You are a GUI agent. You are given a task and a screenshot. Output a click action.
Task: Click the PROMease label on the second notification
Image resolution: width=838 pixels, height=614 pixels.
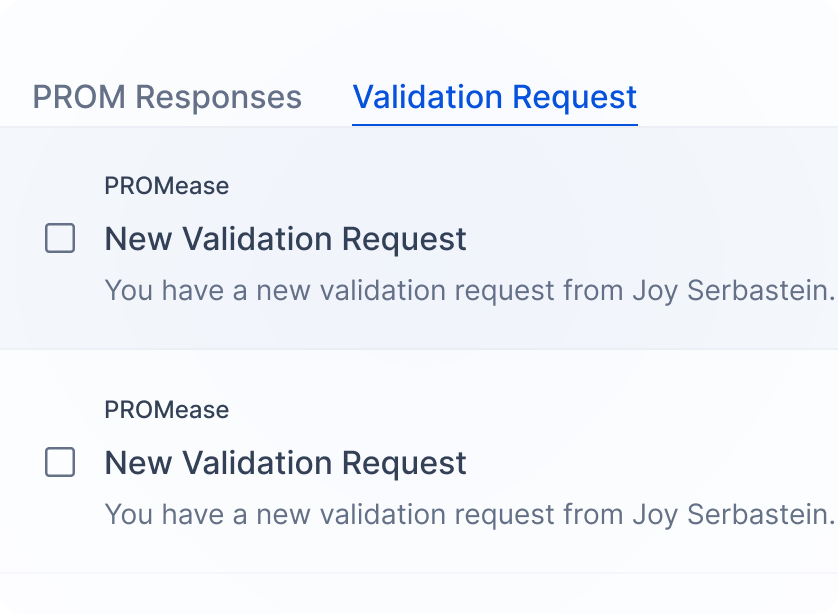(167, 409)
